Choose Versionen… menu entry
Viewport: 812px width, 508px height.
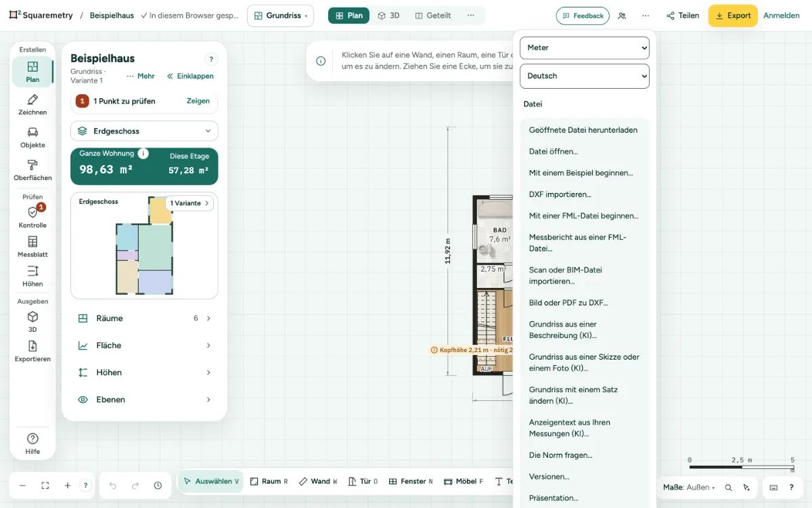coord(585,477)
